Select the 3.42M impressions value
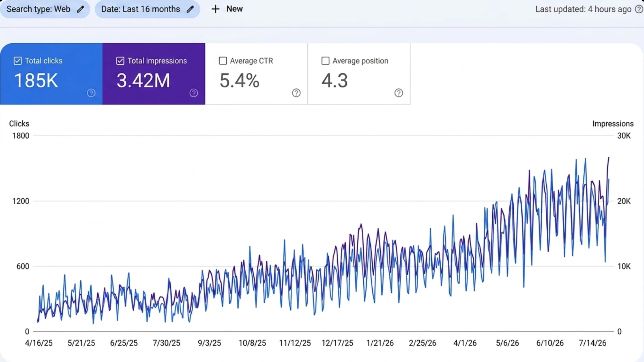This screenshot has width=644, height=362. pyautogui.click(x=143, y=81)
